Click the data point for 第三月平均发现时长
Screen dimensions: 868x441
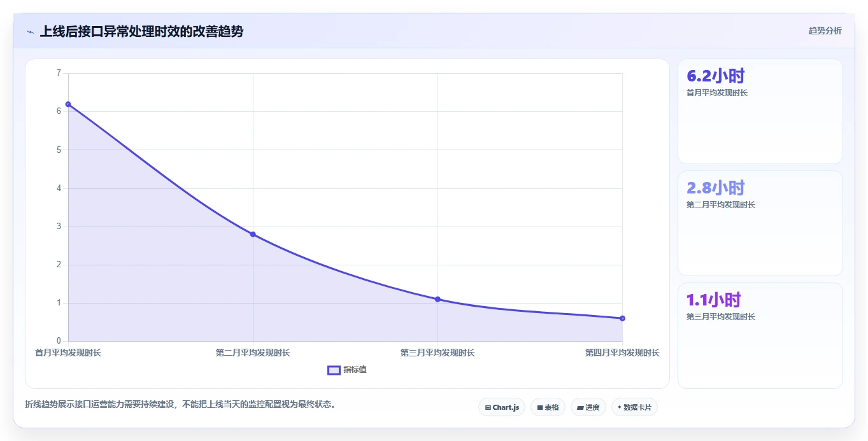point(438,299)
